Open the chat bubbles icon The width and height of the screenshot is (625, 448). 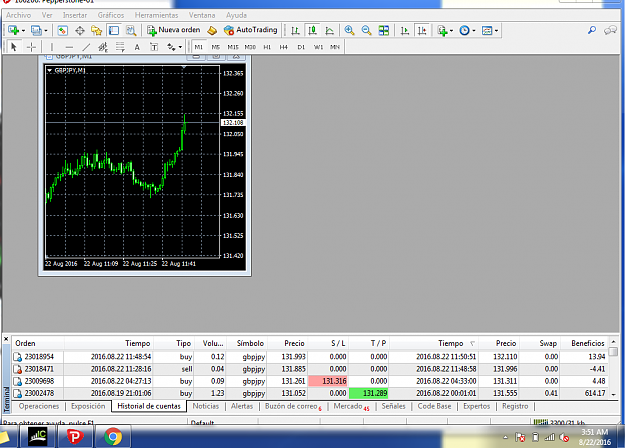(x=610, y=30)
